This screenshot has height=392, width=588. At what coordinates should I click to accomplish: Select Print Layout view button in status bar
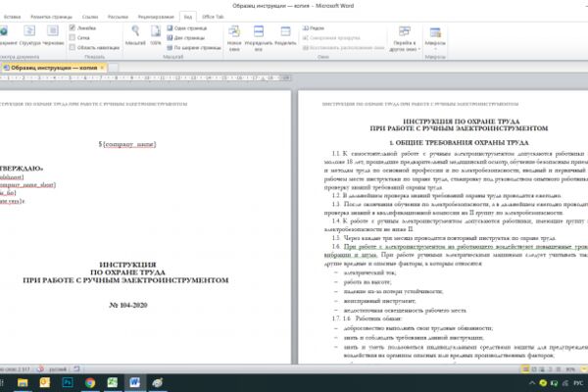(x=525, y=369)
